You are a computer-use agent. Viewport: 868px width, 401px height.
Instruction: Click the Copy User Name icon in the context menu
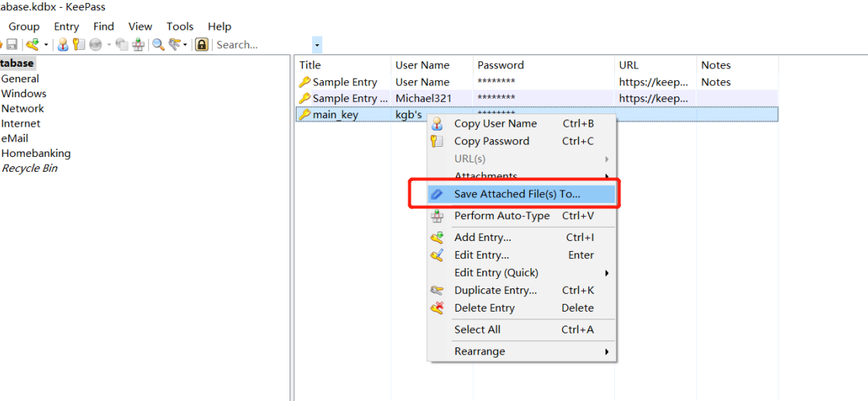[x=437, y=124]
